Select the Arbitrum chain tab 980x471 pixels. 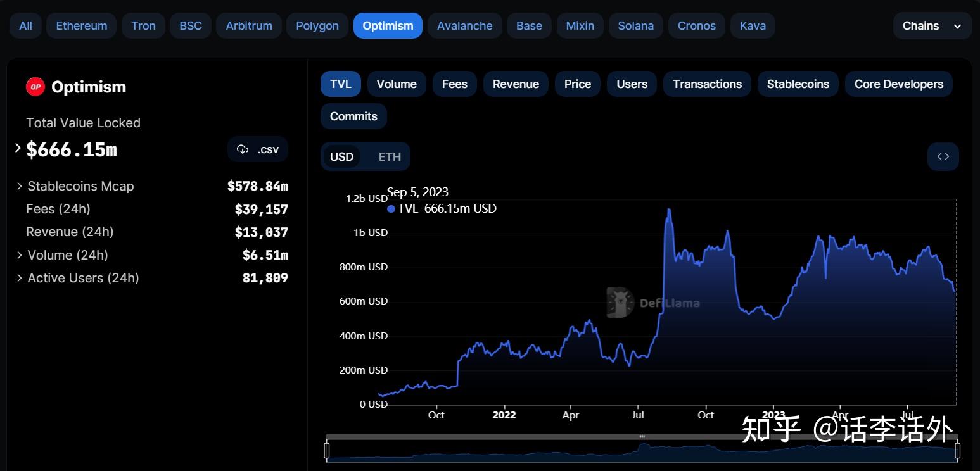pos(249,26)
